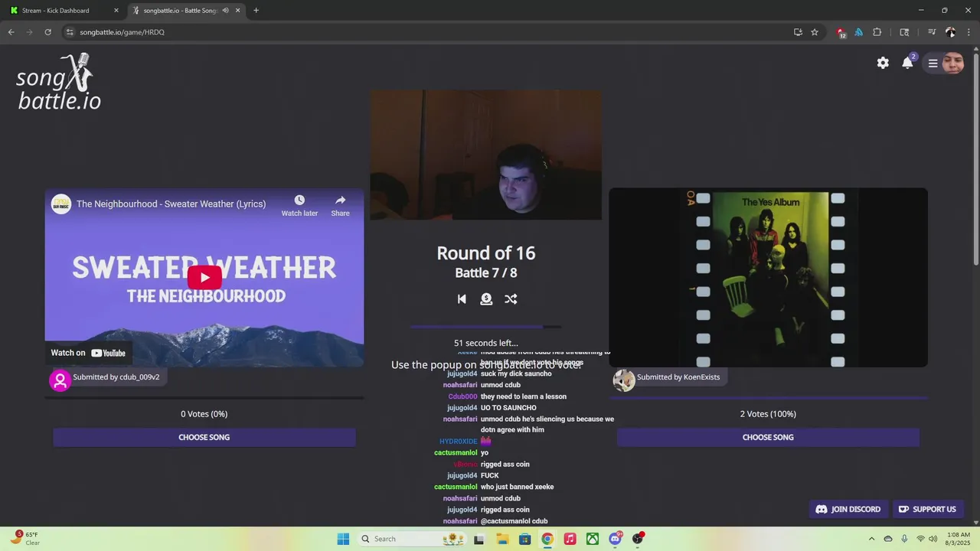The width and height of the screenshot is (980, 551).
Task: Play the Sweater Weather YouTube video
Action: tap(204, 278)
